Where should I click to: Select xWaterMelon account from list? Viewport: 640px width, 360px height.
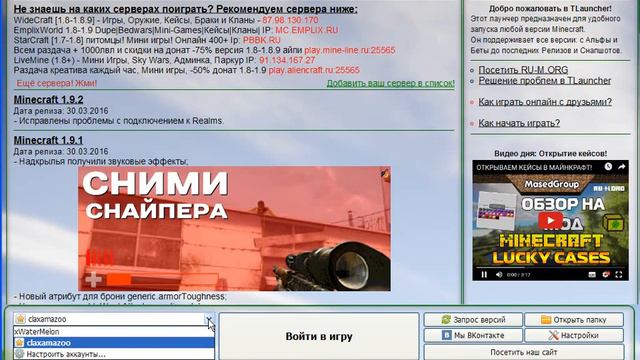point(114,332)
